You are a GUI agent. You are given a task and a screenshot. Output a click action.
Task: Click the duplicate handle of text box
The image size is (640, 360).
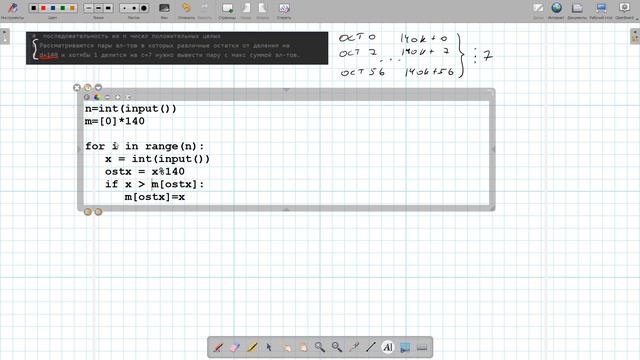[88, 87]
